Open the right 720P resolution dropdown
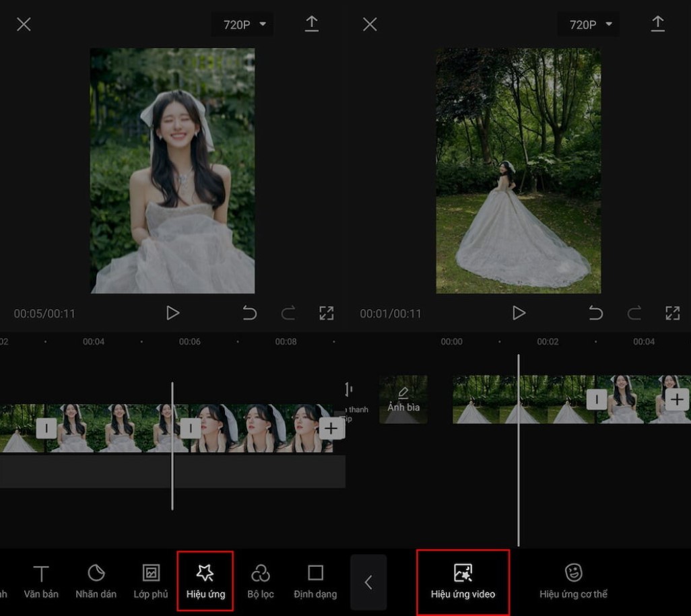 (588, 24)
